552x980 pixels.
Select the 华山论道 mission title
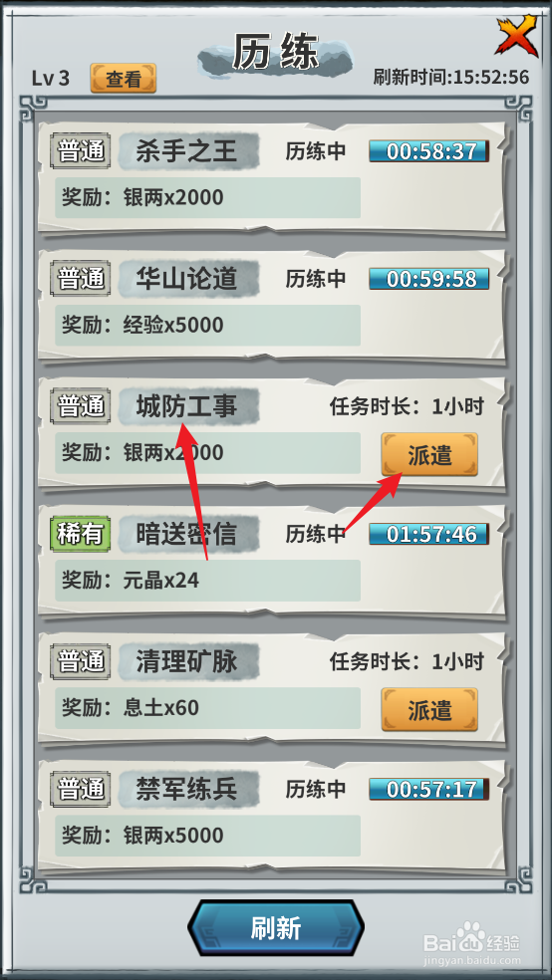(187, 279)
